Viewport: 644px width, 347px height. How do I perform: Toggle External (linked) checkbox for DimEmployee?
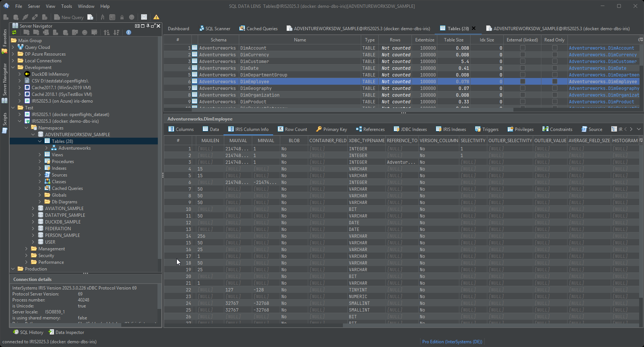click(x=523, y=81)
